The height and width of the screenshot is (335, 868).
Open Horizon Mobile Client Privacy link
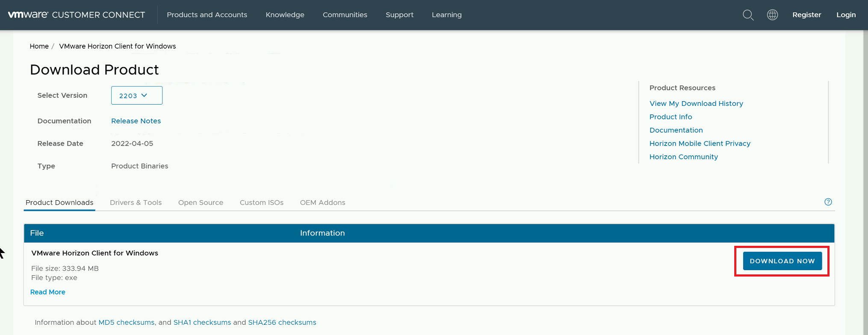point(700,143)
